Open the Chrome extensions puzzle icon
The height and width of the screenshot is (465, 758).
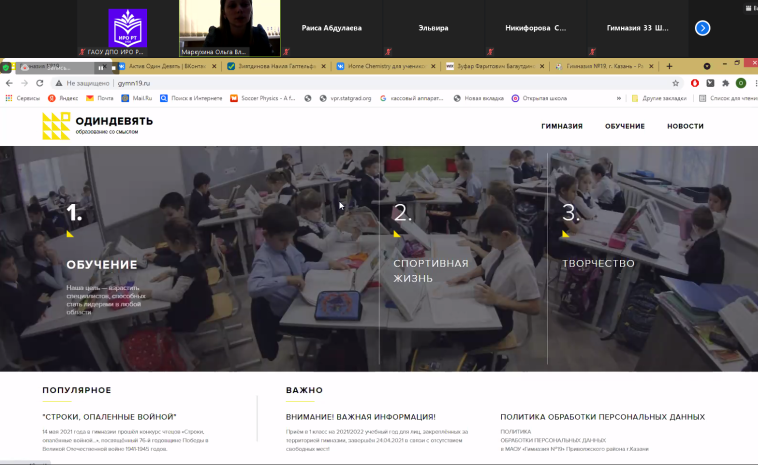coord(726,83)
